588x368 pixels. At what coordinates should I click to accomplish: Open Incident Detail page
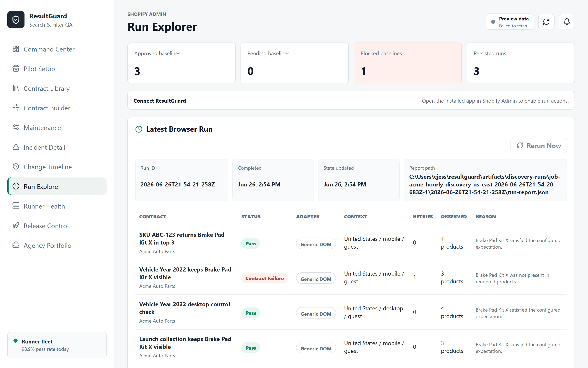pos(57,147)
